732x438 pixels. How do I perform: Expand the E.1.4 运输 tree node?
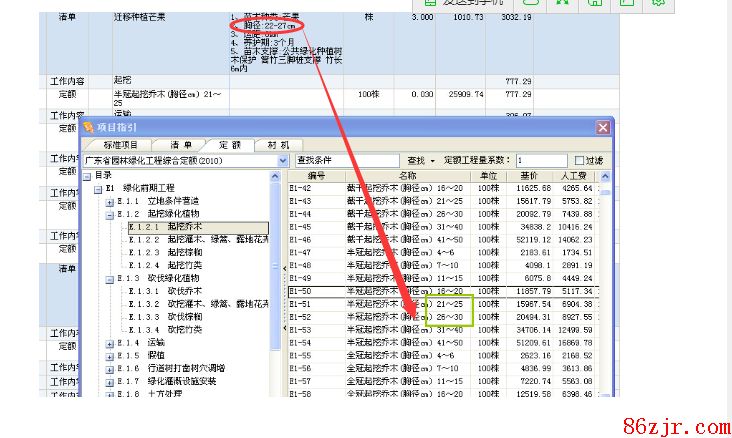coord(109,343)
